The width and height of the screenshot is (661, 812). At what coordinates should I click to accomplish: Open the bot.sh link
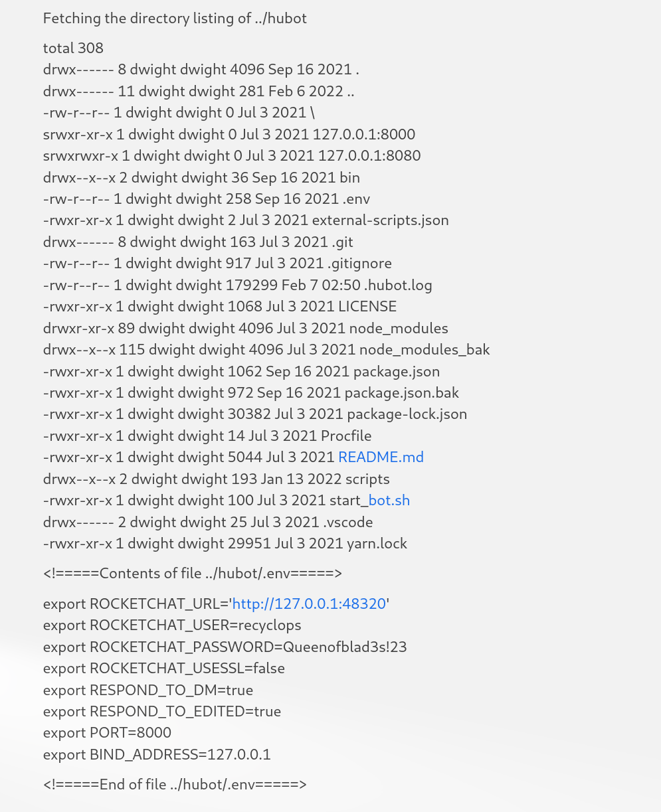[389, 500]
